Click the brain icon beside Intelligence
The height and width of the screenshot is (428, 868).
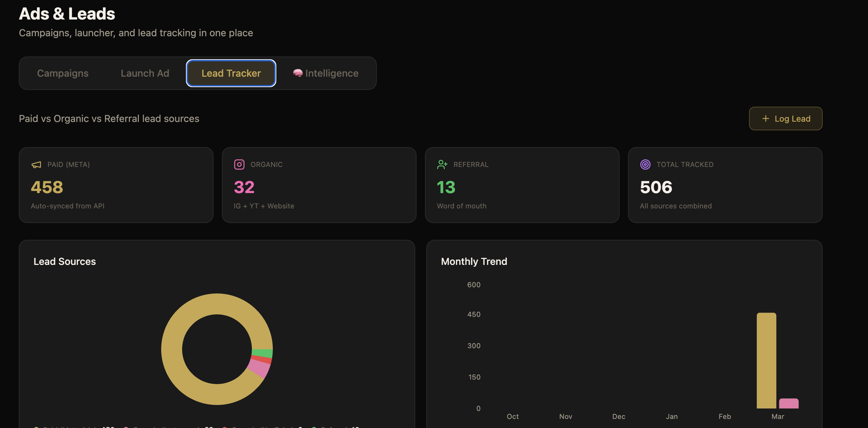click(x=298, y=73)
